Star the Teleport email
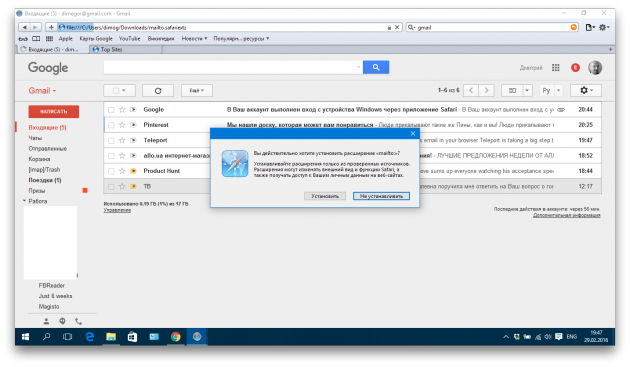 tap(122, 140)
